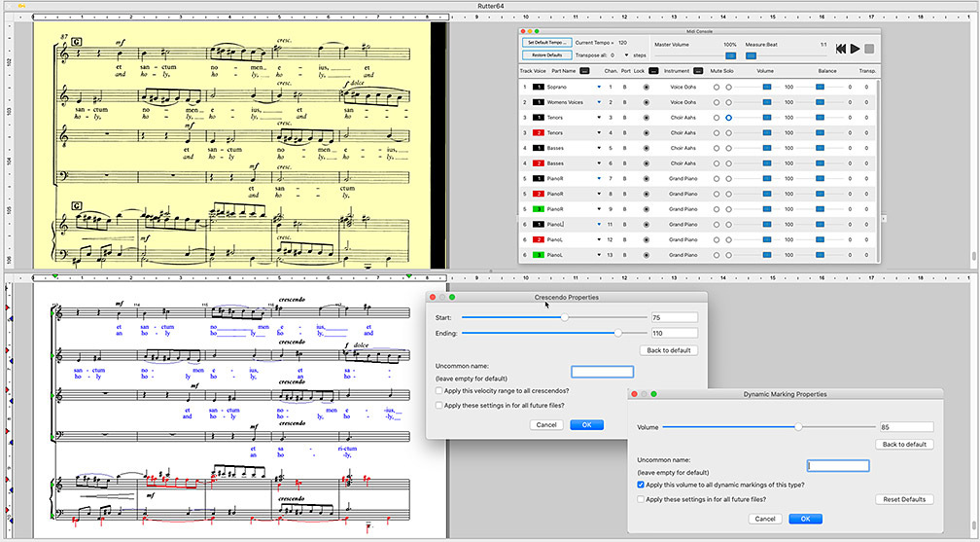Click the red voice 2 badge for channel 12 PianoL

click(x=539, y=239)
